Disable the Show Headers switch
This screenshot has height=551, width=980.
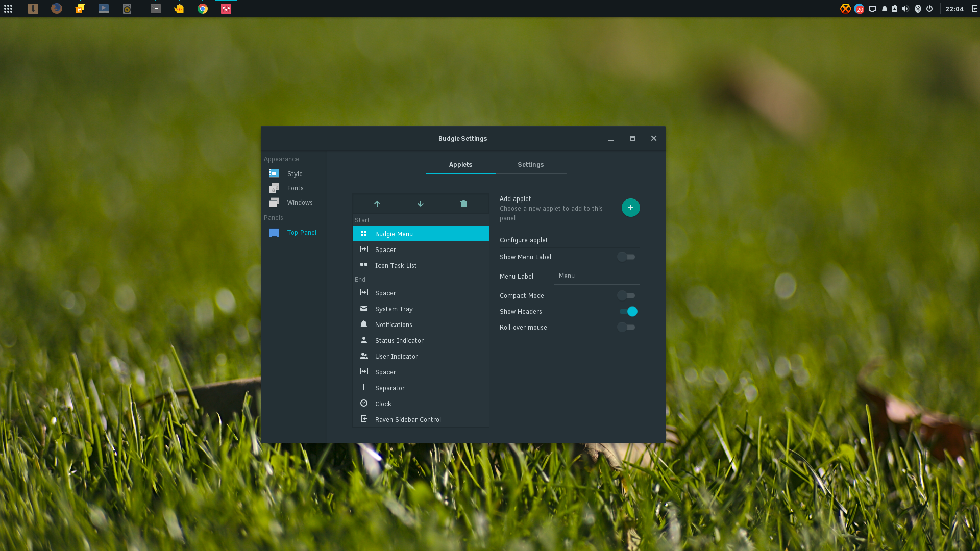[x=628, y=311]
